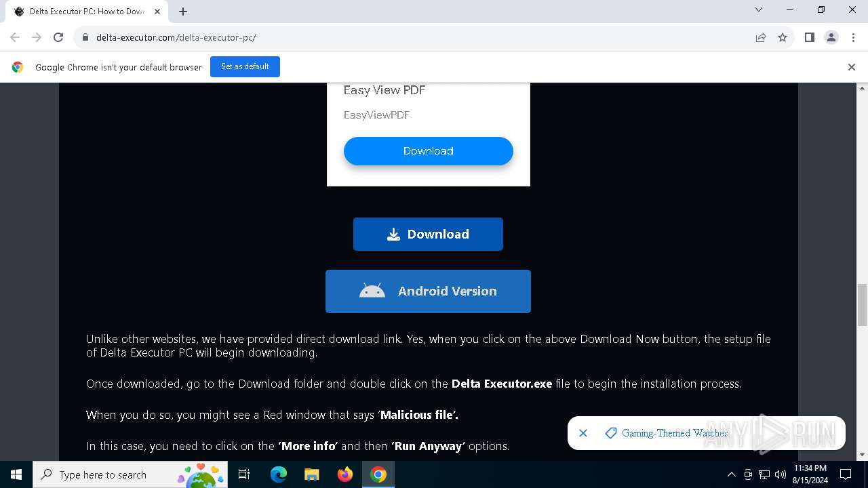Close the Delta Executor PC tab

[157, 12]
